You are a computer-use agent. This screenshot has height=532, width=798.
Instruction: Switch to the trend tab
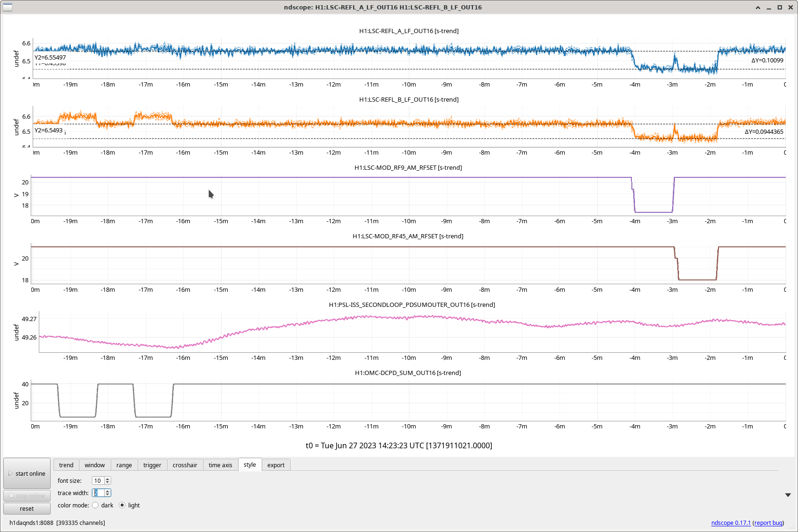coord(66,465)
